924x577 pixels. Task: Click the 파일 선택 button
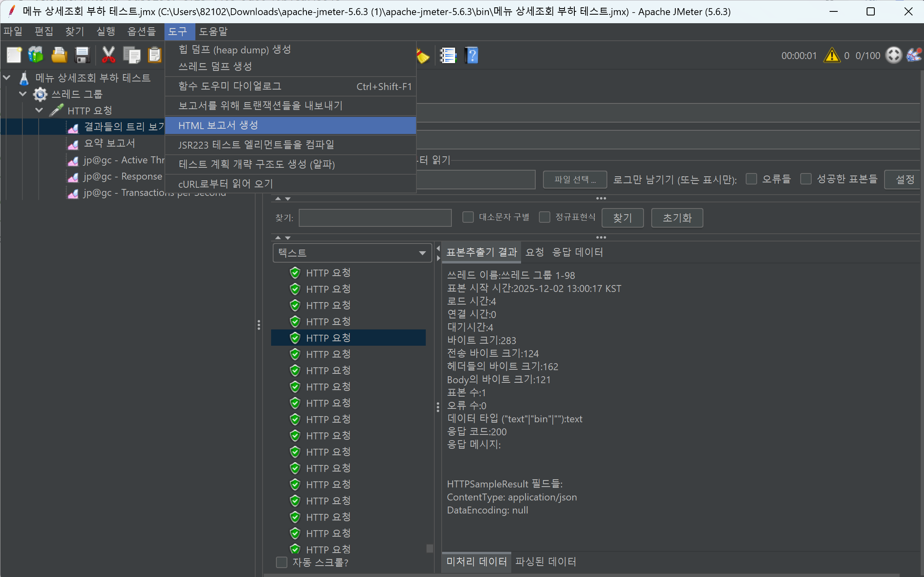point(575,179)
